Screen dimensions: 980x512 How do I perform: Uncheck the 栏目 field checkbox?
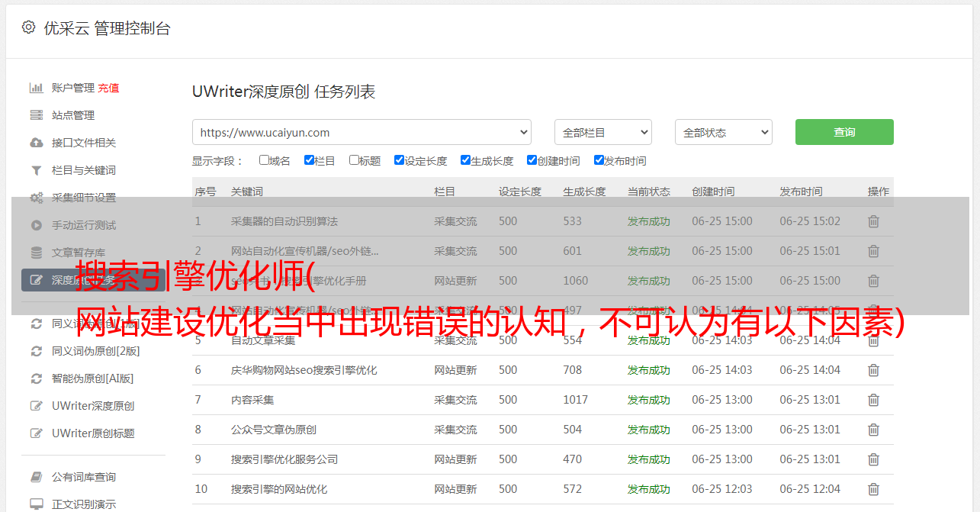click(309, 160)
